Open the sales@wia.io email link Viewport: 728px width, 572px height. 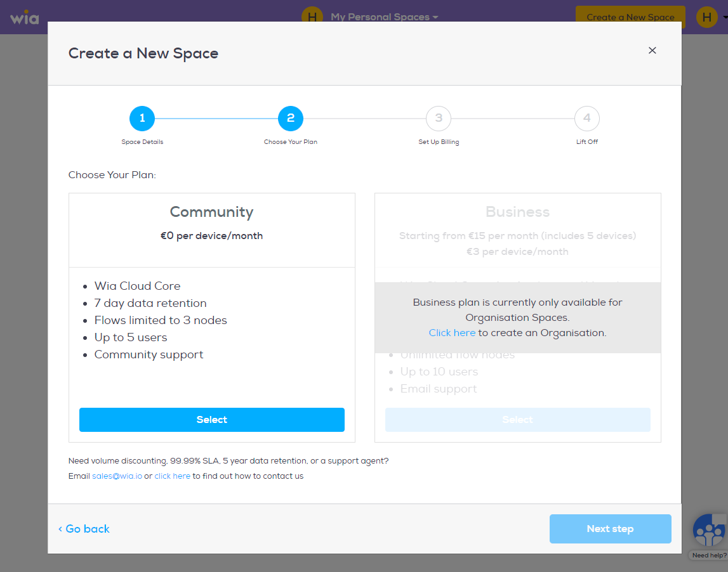[x=117, y=476]
